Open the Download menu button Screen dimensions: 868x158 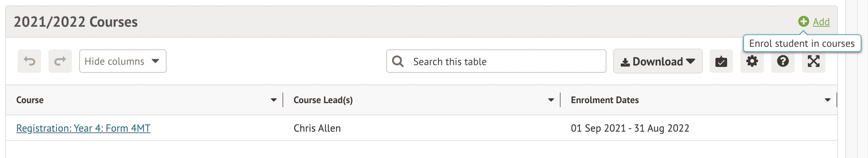657,61
